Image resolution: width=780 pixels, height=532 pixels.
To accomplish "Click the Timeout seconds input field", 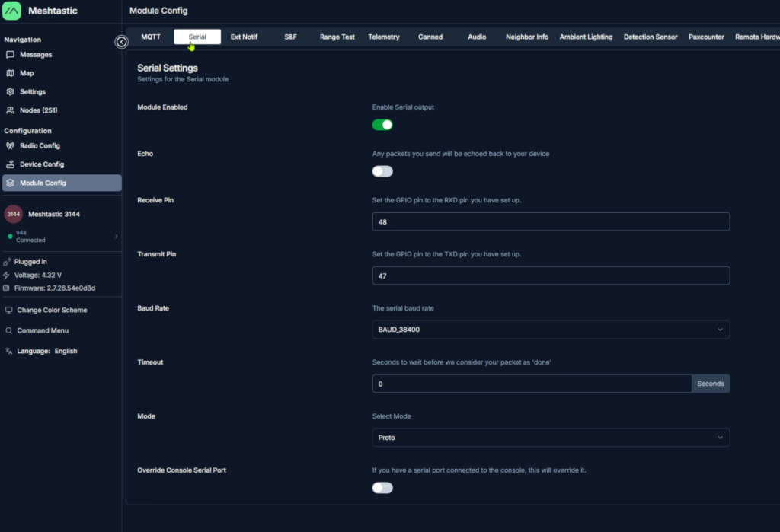I will click(531, 384).
